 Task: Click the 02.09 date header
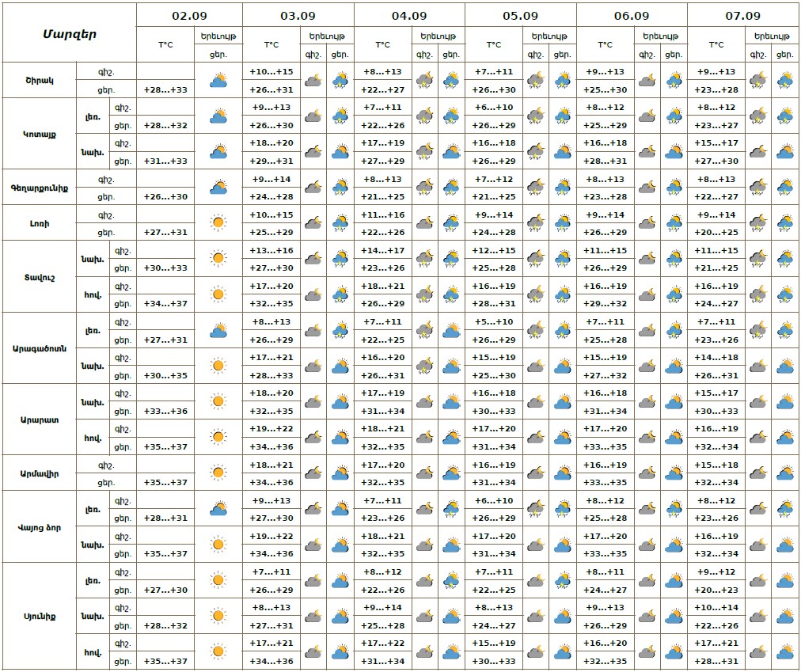pyautogui.click(x=189, y=16)
